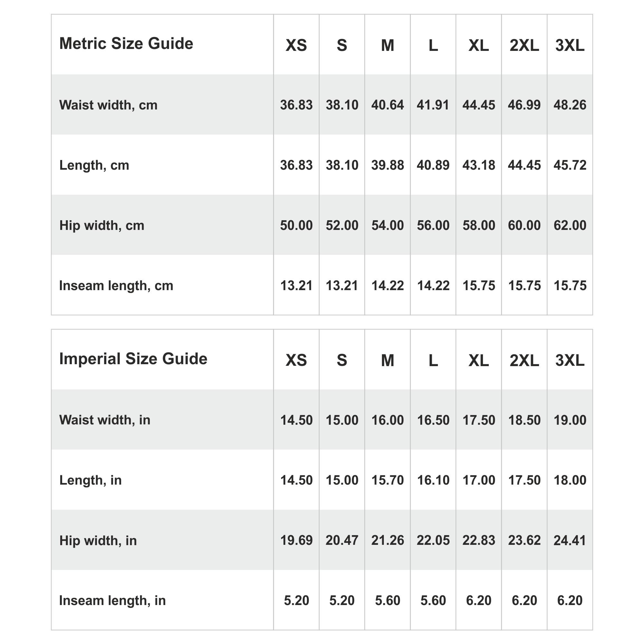The width and height of the screenshot is (644, 644).
Task: Click the Imperial Size Guide heading
Action: pyautogui.click(x=133, y=359)
